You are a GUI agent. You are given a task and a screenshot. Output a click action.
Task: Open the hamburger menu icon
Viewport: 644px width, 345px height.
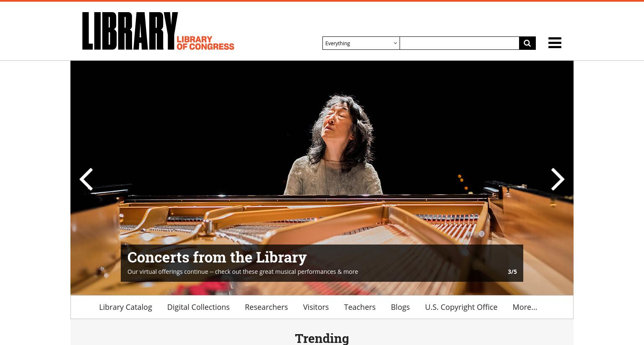(x=555, y=43)
